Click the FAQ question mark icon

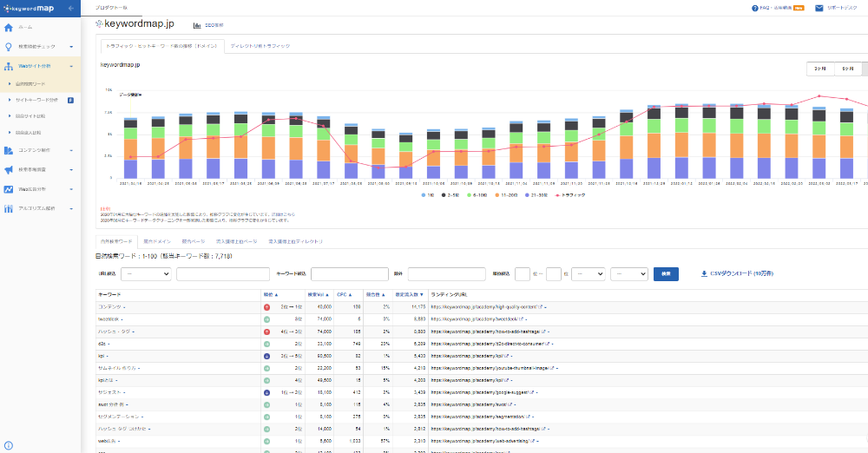pyautogui.click(x=755, y=8)
